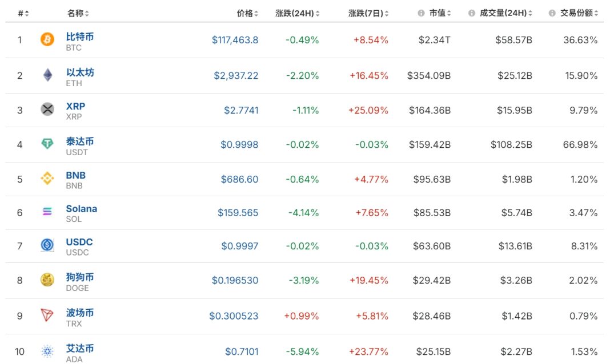Open the BNB coin name link
The width and height of the screenshot is (610, 364).
click(75, 175)
